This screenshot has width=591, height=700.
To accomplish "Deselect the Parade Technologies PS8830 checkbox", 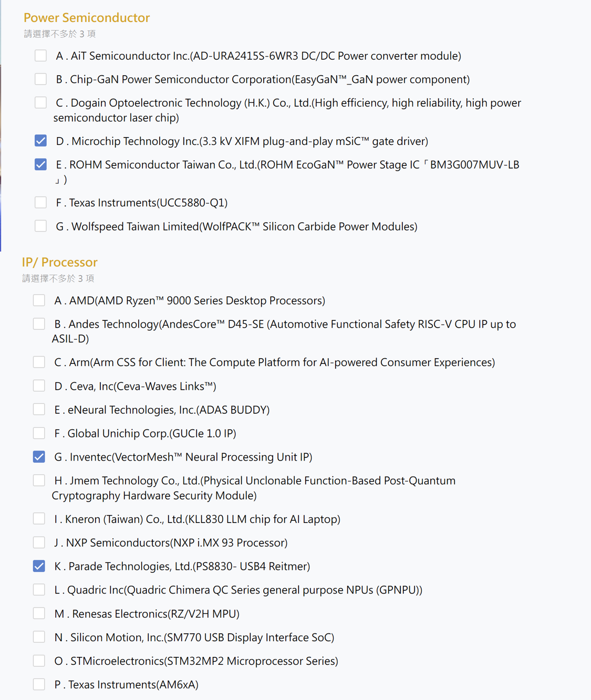I will tap(39, 566).
